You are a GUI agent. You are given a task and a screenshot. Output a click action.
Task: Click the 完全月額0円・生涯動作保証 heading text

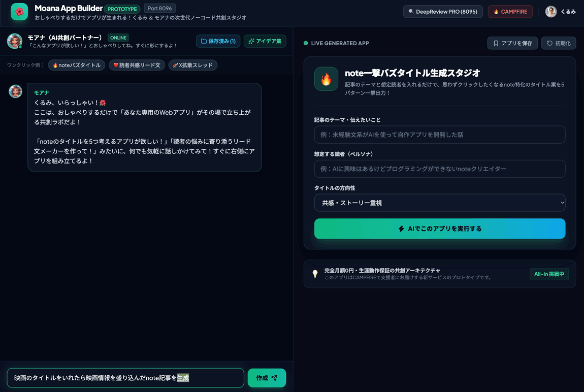click(x=382, y=271)
